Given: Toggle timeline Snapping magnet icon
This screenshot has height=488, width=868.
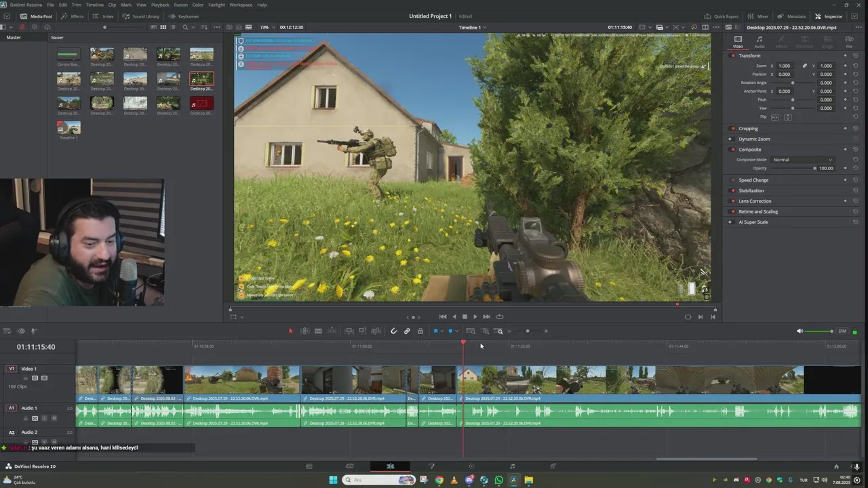Looking at the screenshot, I should tap(393, 331).
